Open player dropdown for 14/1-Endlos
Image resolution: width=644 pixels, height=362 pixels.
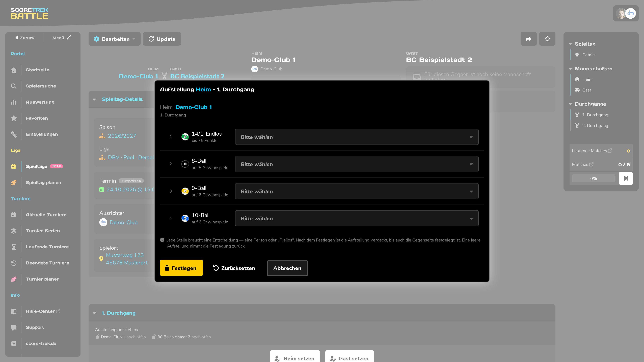tap(357, 137)
